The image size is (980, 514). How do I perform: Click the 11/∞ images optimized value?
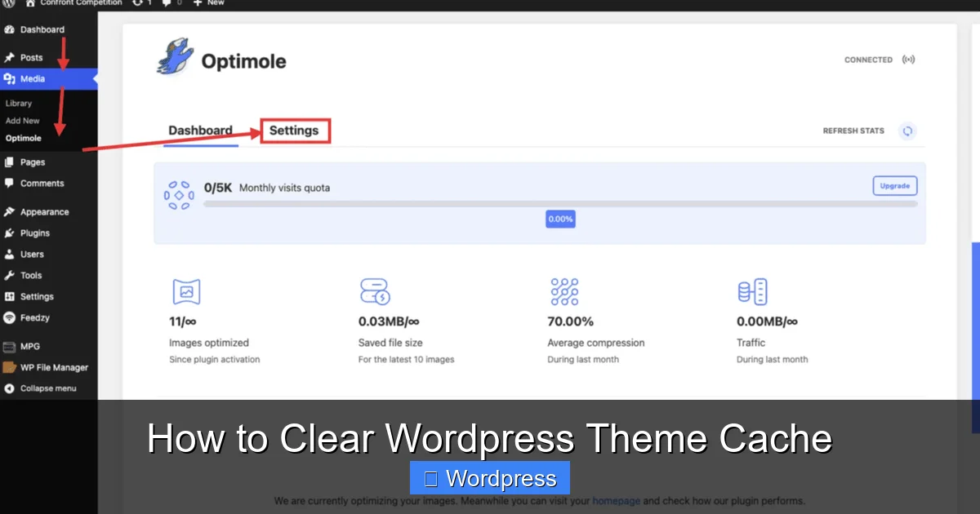[x=183, y=321]
